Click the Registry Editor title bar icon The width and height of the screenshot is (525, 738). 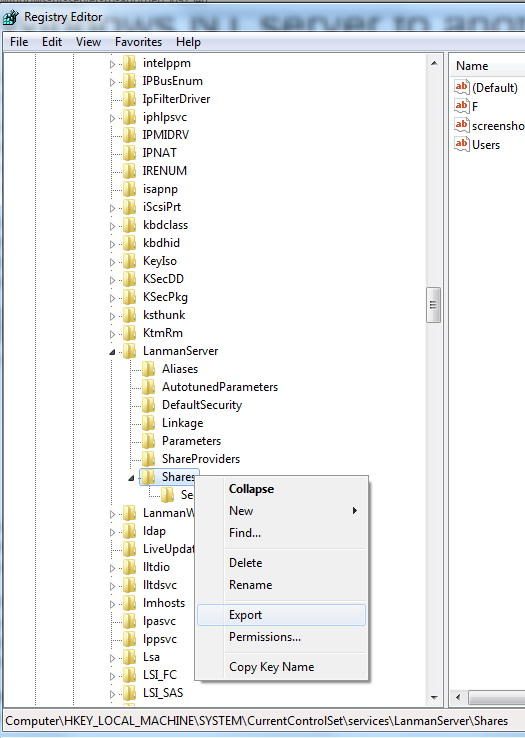click(10, 17)
